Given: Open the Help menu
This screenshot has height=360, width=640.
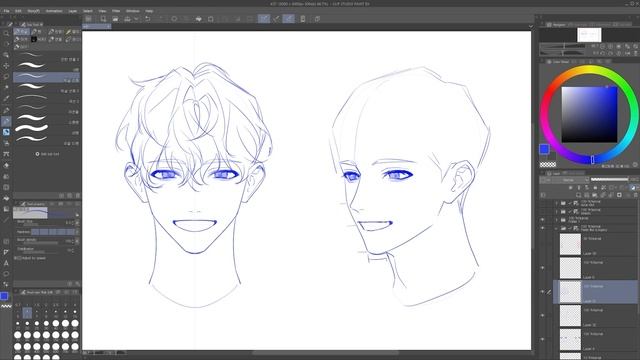Looking at the screenshot, I should [x=149, y=11].
